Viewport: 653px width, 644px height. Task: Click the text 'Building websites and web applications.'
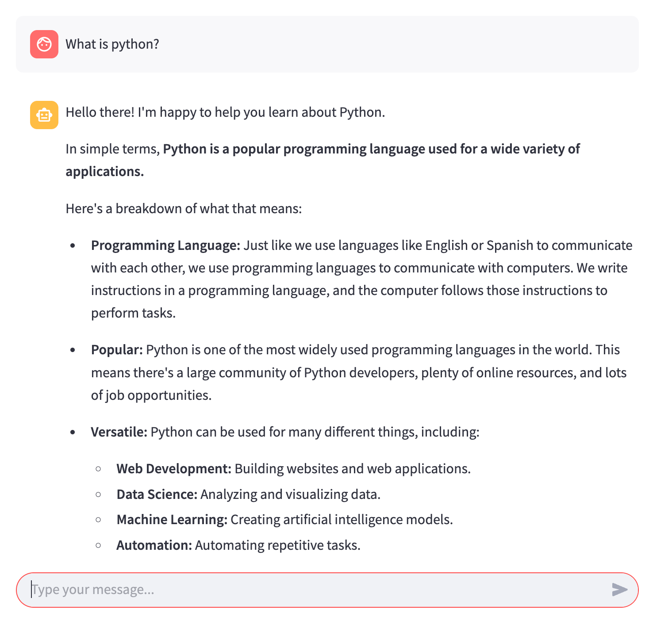point(353,469)
